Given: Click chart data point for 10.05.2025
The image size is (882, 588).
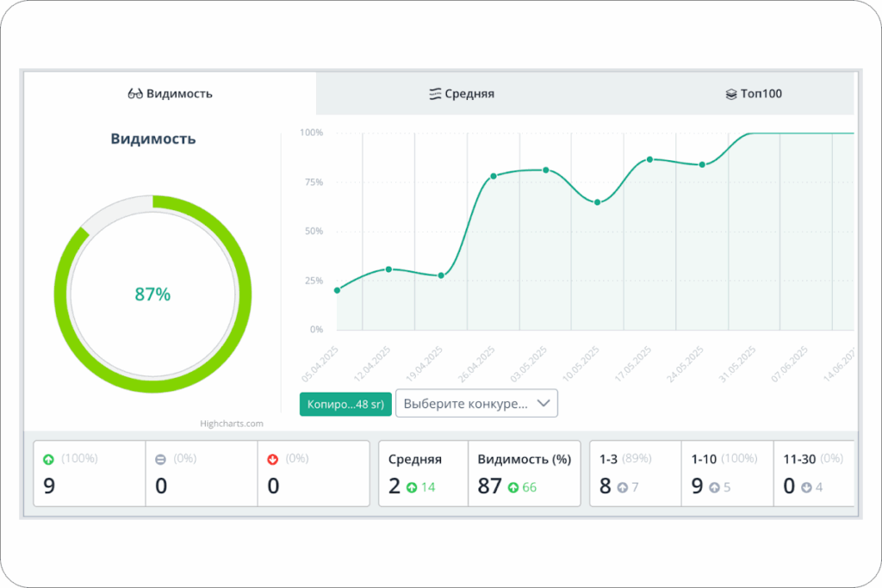Looking at the screenshot, I should coord(598,202).
